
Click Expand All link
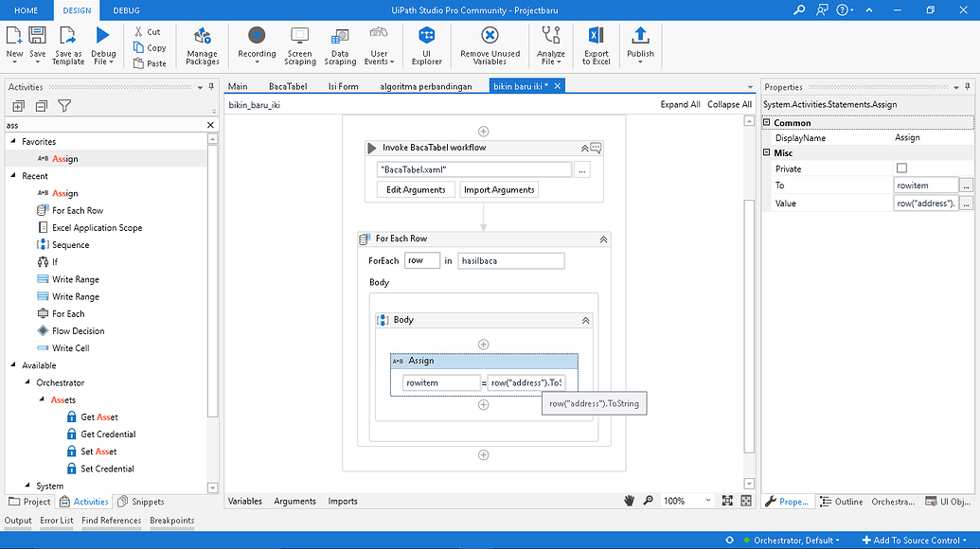tap(680, 104)
